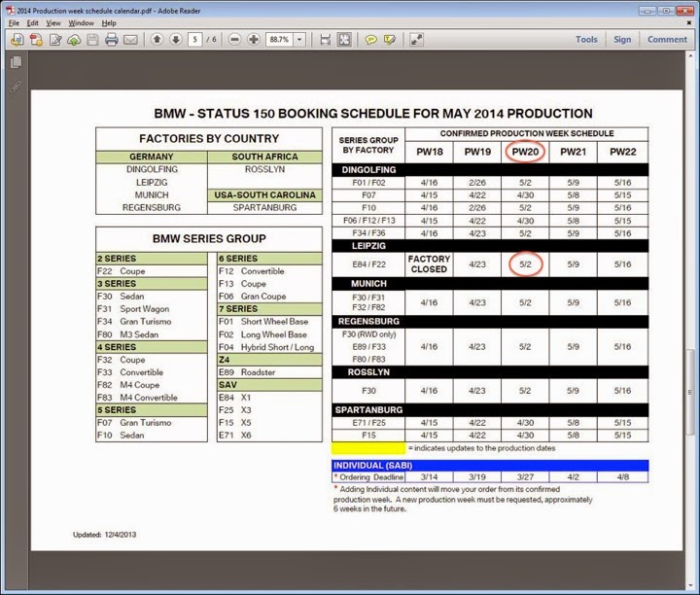
Task: Open the Help menu
Action: [x=109, y=22]
